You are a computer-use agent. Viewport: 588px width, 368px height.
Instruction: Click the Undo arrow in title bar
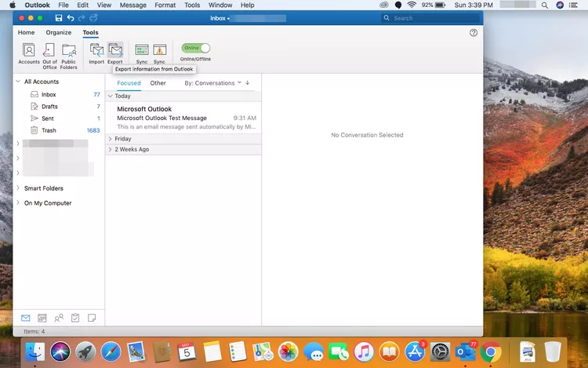[70, 18]
